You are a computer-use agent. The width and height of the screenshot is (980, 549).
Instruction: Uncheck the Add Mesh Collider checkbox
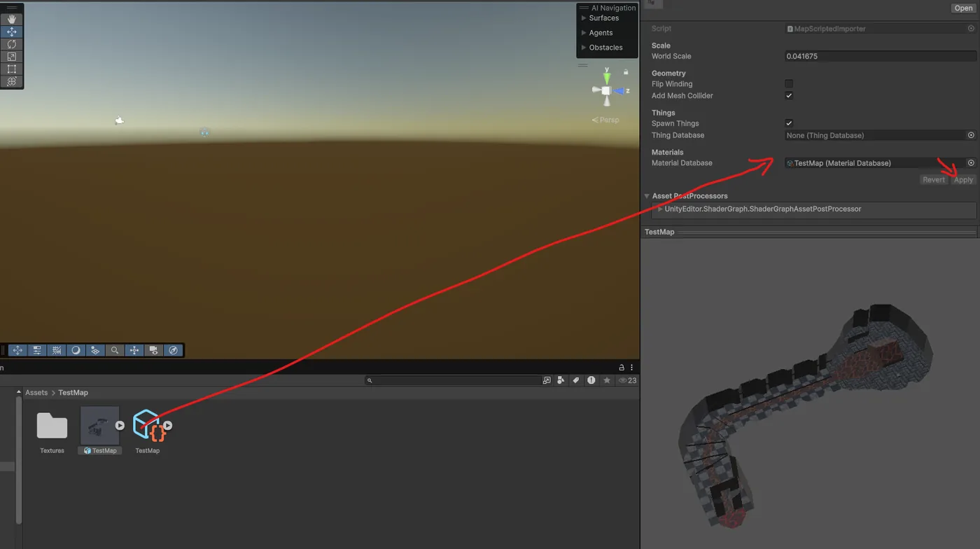(789, 95)
